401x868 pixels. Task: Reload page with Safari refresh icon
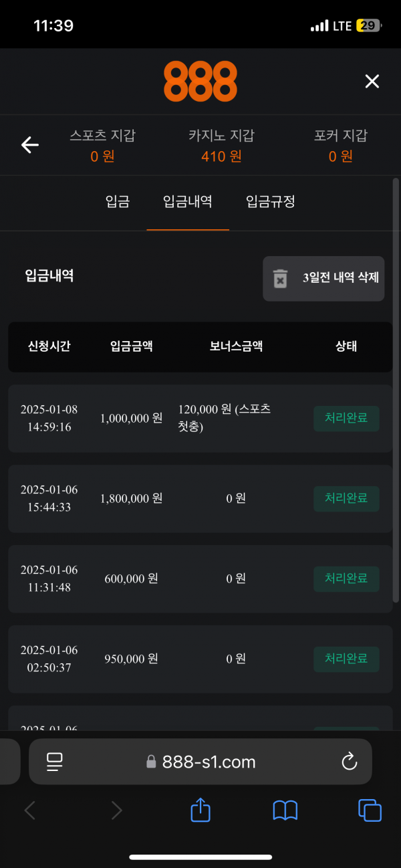349,761
